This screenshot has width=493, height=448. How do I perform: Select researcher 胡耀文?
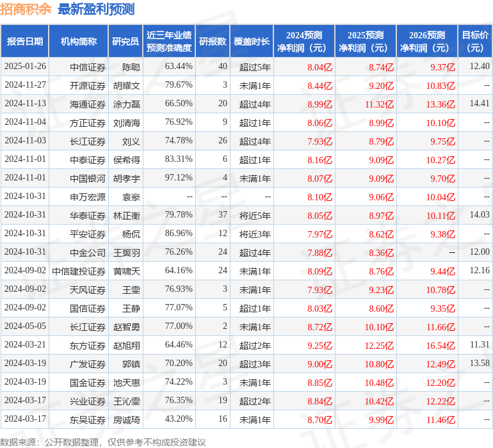126,86
